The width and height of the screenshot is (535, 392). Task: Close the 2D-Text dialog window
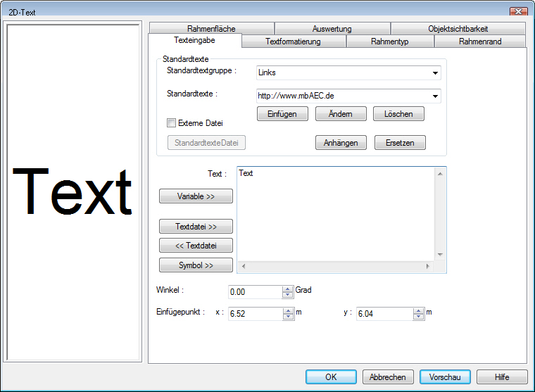[518, 11]
